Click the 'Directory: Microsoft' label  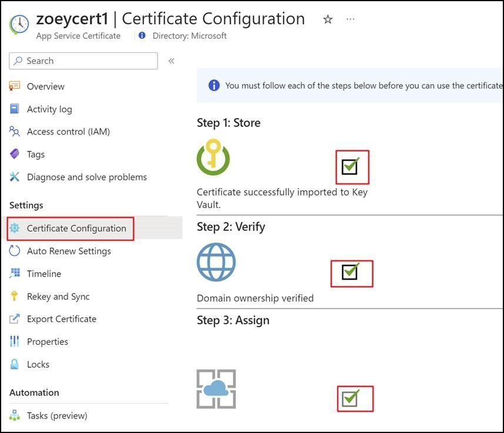[190, 36]
